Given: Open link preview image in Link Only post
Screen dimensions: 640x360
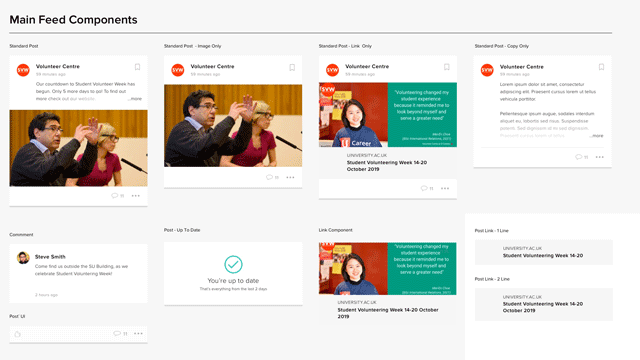Looking at the screenshot, I should click(388, 115).
